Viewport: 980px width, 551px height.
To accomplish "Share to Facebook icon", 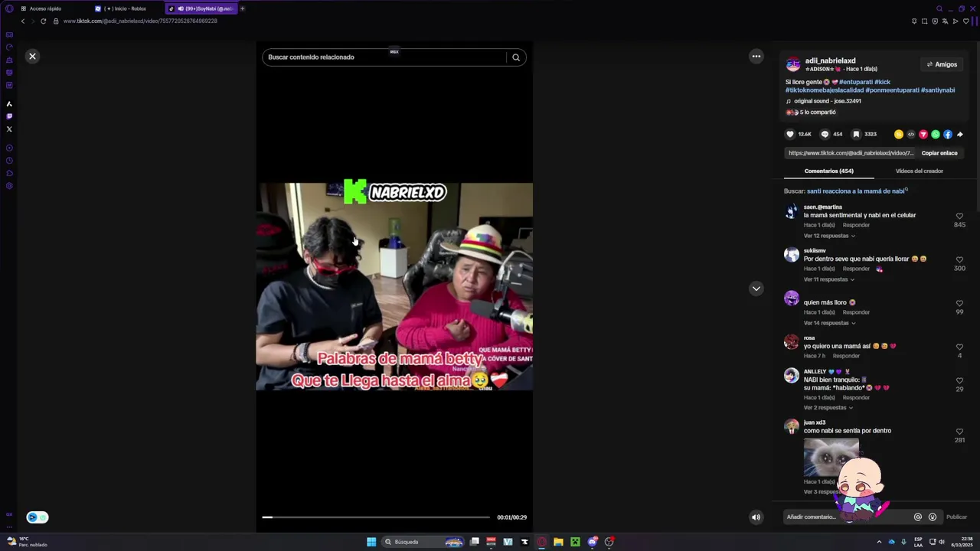I will (948, 134).
